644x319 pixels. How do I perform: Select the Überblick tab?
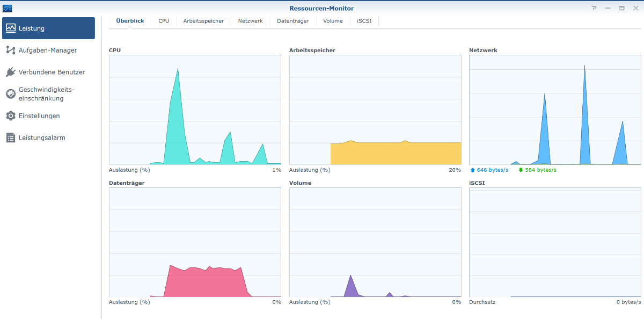[x=130, y=21]
